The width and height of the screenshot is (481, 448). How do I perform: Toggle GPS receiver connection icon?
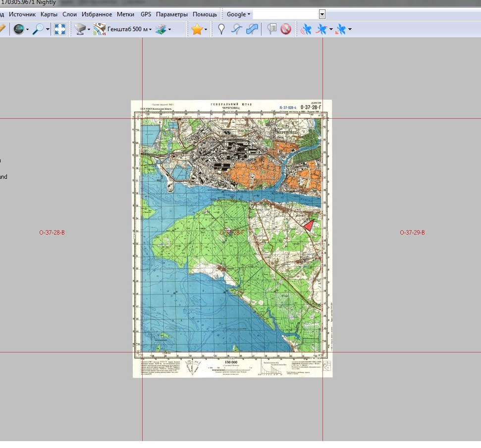[307, 30]
